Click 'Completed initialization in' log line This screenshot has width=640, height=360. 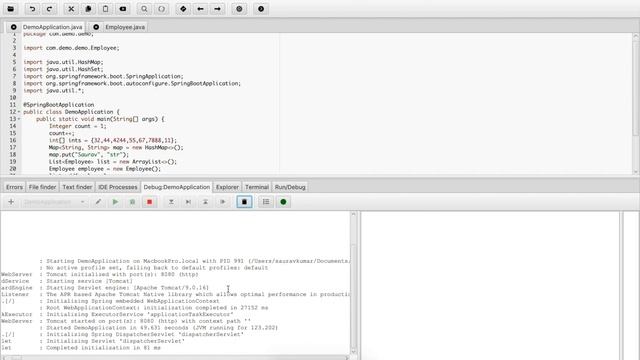tap(104, 348)
